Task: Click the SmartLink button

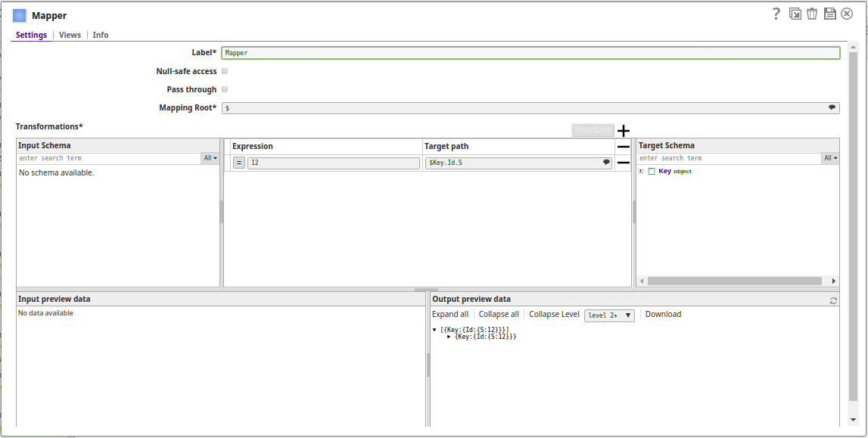Action: pos(593,130)
